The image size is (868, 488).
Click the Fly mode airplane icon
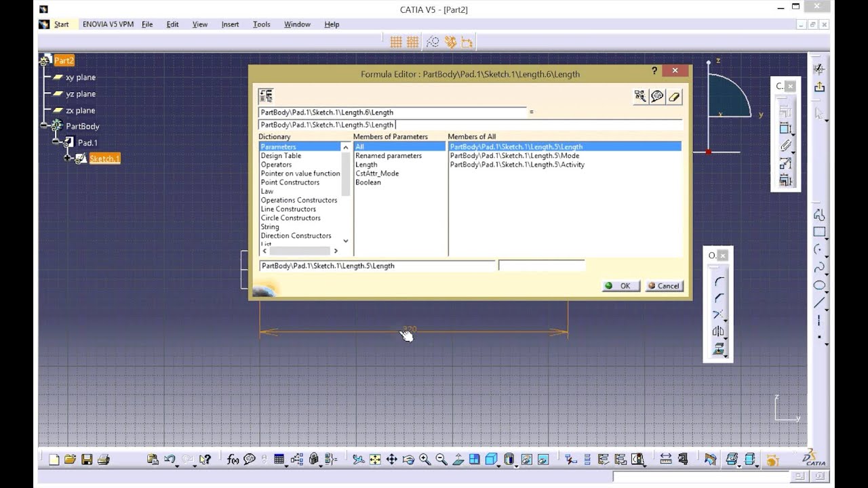coord(359,460)
